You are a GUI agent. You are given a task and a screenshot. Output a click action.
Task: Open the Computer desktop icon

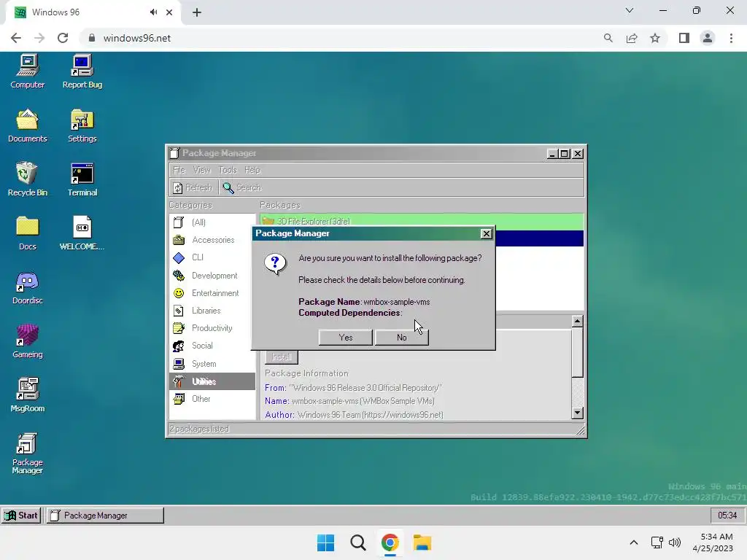point(28,71)
